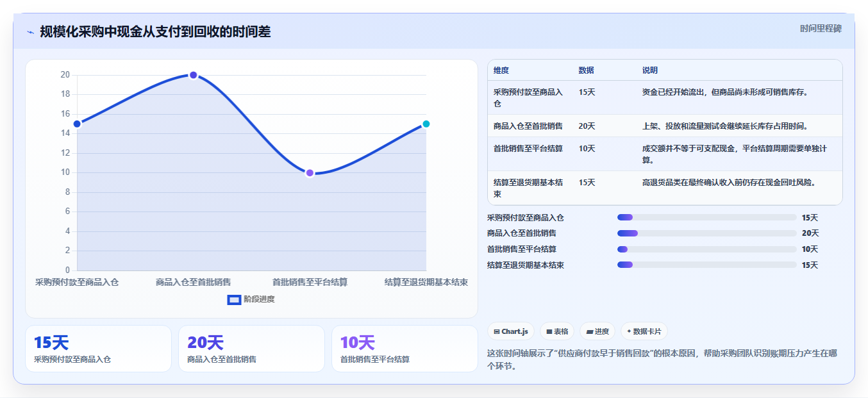Viewport: 868px width, 398px height.
Task: Click the 时间里程碑 label in header
Action: click(821, 28)
